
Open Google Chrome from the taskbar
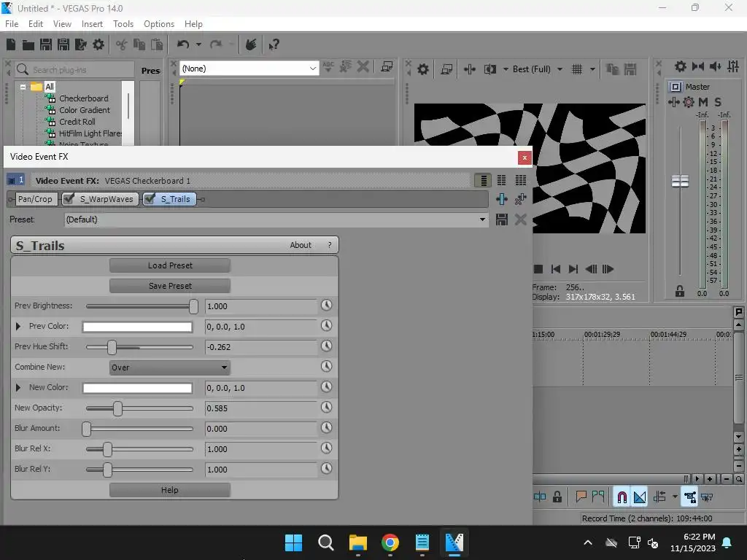(x=390, y=542)
